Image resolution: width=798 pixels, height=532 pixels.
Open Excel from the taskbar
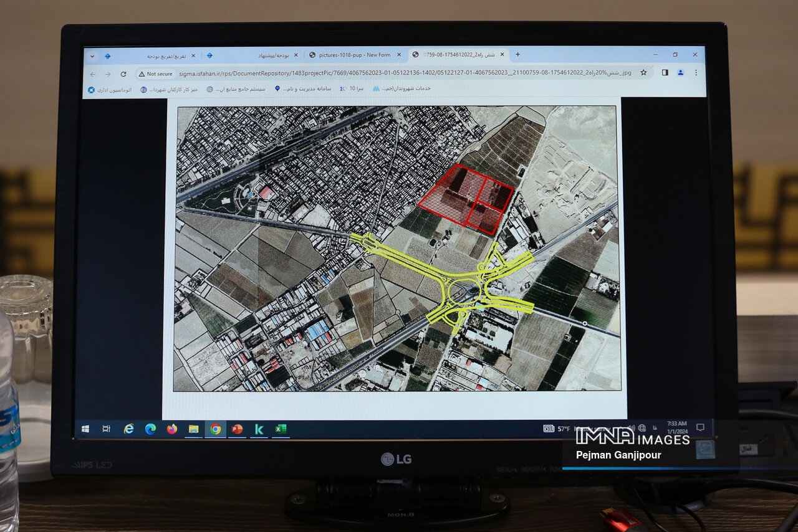(x=281, y=429)
